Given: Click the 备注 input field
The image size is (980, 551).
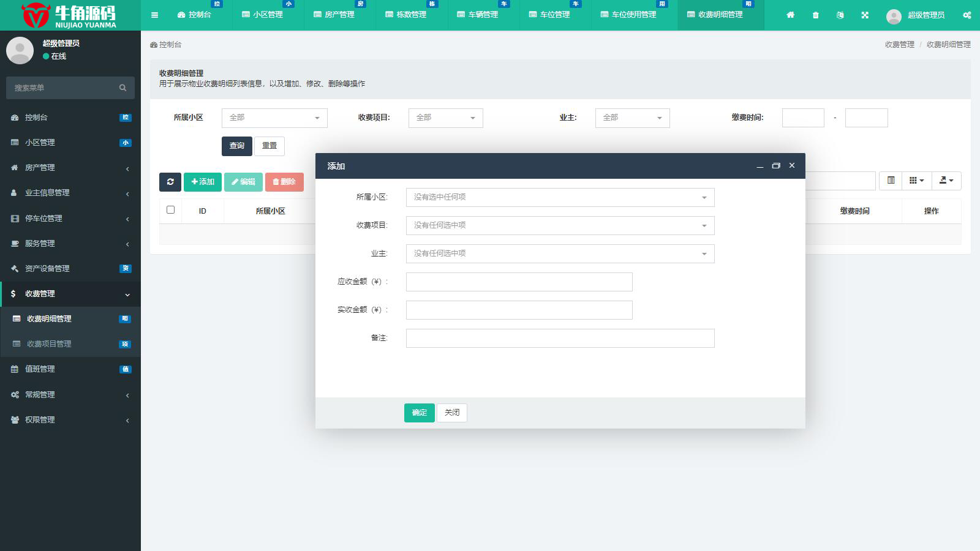Looking at the screenshot, I should pos(560,338).
